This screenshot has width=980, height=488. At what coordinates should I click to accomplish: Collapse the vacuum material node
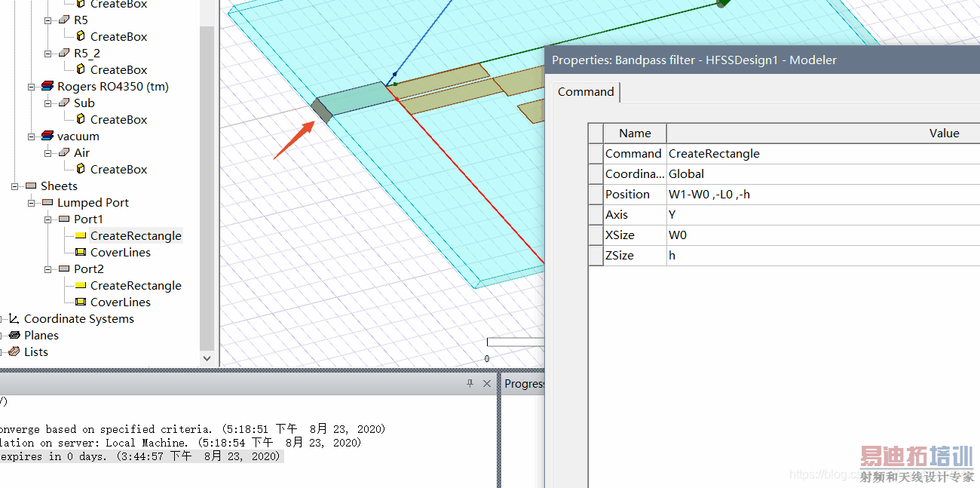click(x=32, y=137)
